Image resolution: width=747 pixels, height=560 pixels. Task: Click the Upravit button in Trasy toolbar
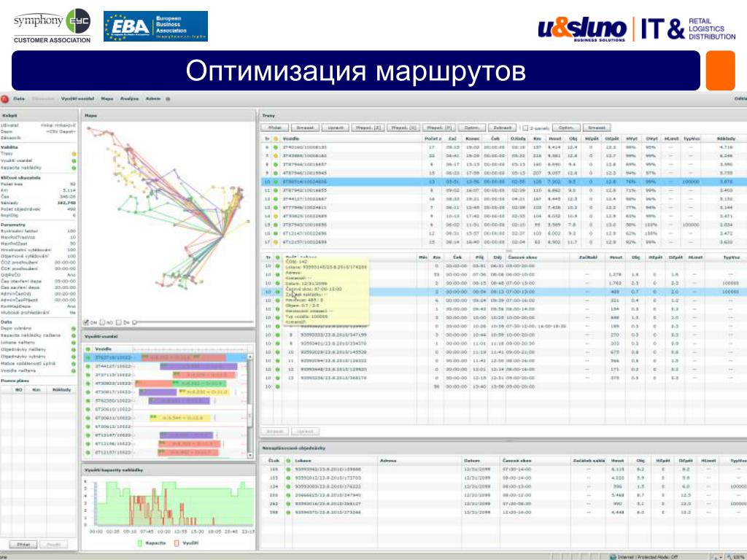pyautogui.click(x=336, y=128)
